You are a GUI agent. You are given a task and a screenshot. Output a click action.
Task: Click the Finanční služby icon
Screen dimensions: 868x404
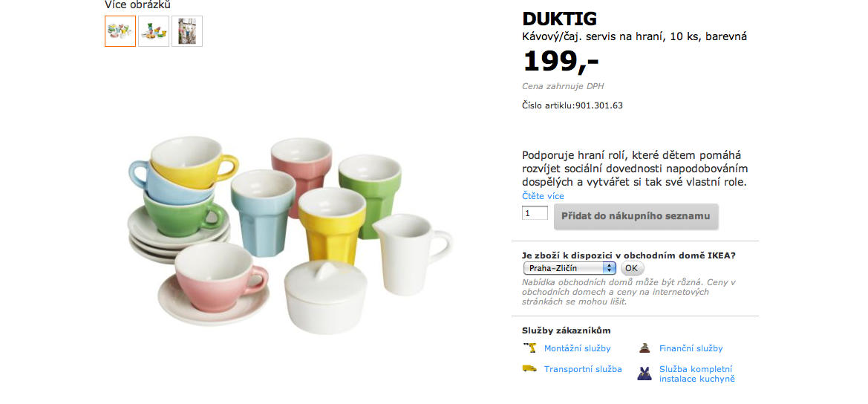[644, 348]
